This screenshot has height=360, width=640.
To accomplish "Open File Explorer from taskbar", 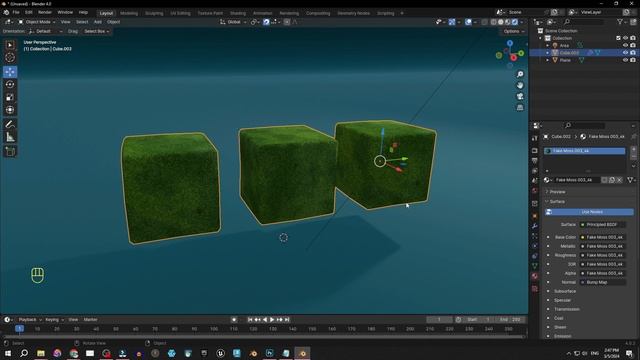I will tap(41, 353).
